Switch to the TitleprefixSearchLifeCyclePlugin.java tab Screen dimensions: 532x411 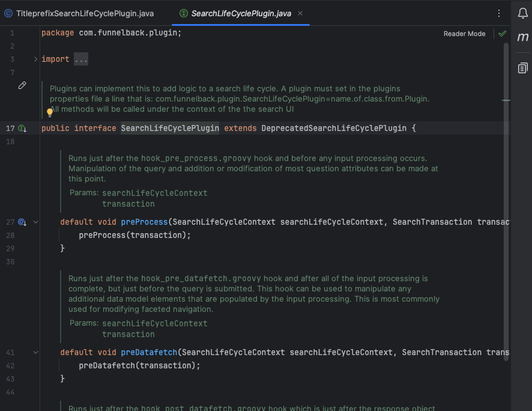tap(84, 12)
